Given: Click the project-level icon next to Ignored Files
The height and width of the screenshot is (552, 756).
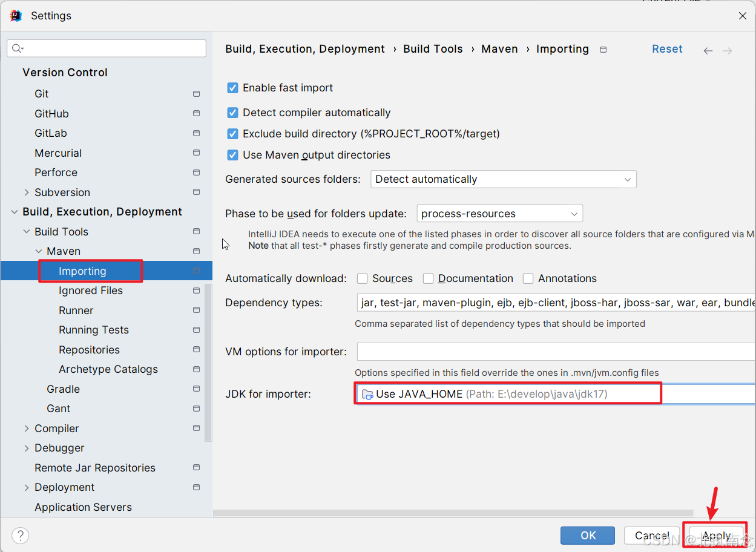Looking at the screenshot, I should 196,291.
